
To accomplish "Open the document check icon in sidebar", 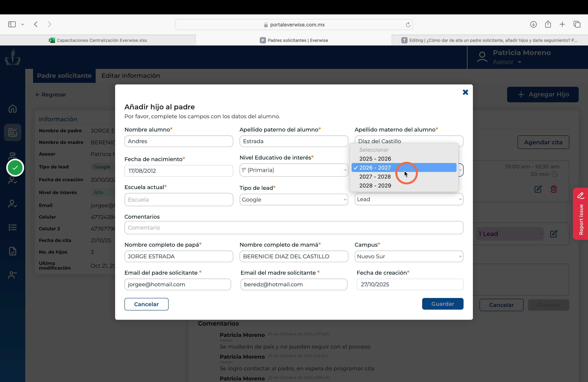I will (13, 251).
